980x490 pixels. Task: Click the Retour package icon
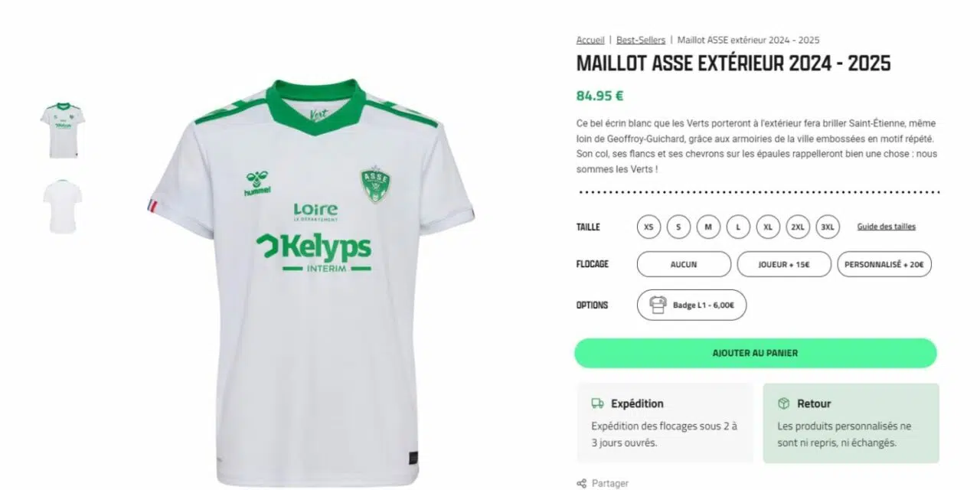point(785,403)
